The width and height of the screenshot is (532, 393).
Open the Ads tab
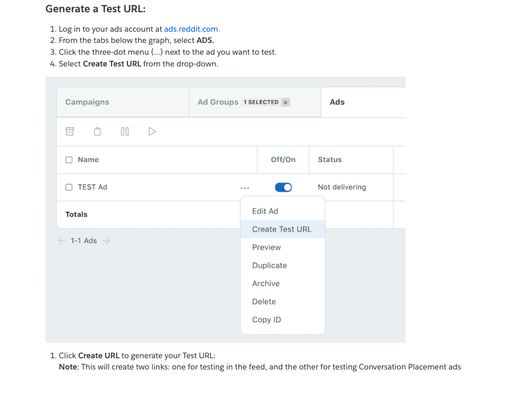[337, 102]
